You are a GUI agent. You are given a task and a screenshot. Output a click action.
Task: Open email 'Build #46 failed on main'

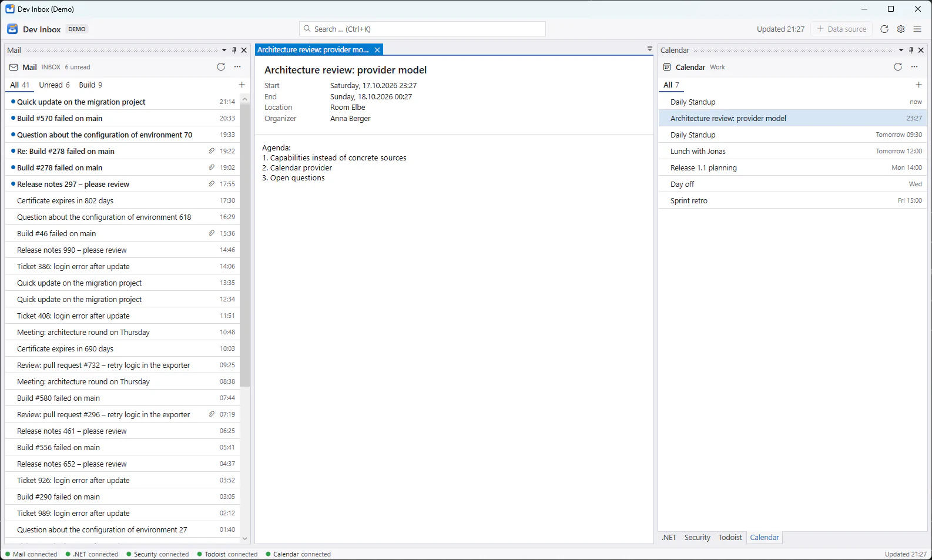coord(122,233)
